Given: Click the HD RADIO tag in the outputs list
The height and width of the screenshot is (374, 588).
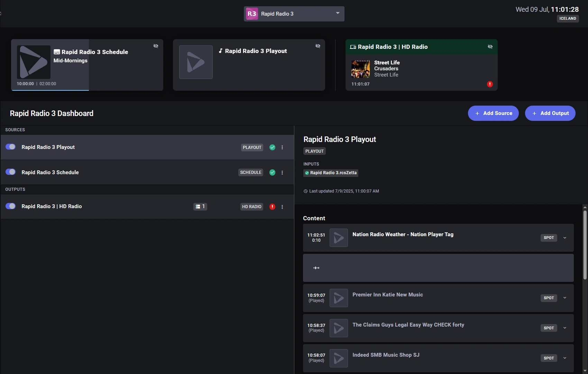Looking at the screenshot, I should point(252,207).
